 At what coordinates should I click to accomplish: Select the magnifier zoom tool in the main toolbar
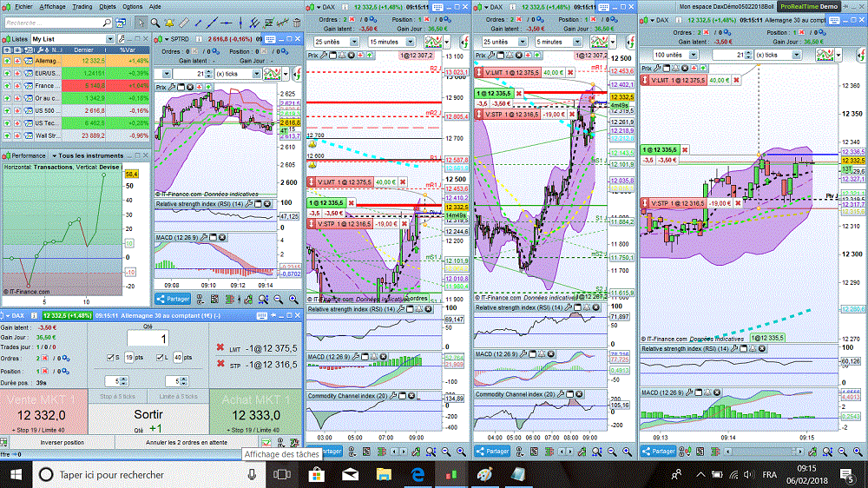coord(155,23)
